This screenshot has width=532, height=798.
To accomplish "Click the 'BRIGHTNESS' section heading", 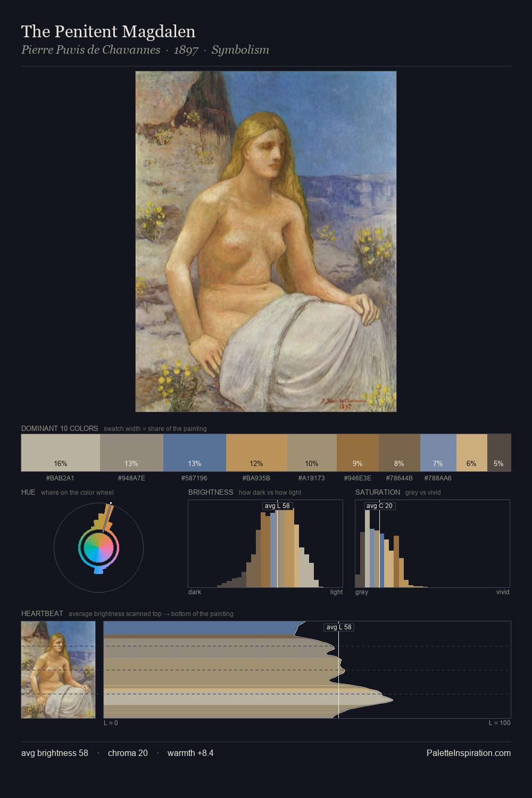I will [x=211, y=492].
